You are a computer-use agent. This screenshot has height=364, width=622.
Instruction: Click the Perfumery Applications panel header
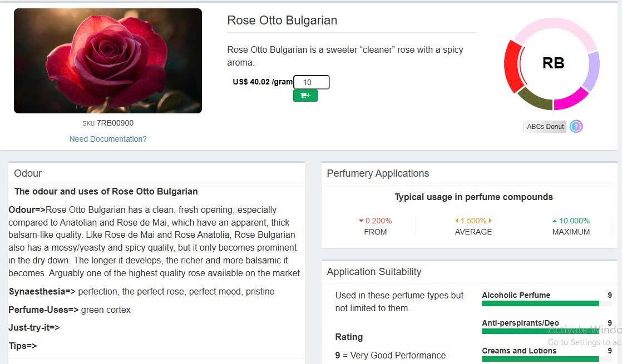tap(378, 173)
